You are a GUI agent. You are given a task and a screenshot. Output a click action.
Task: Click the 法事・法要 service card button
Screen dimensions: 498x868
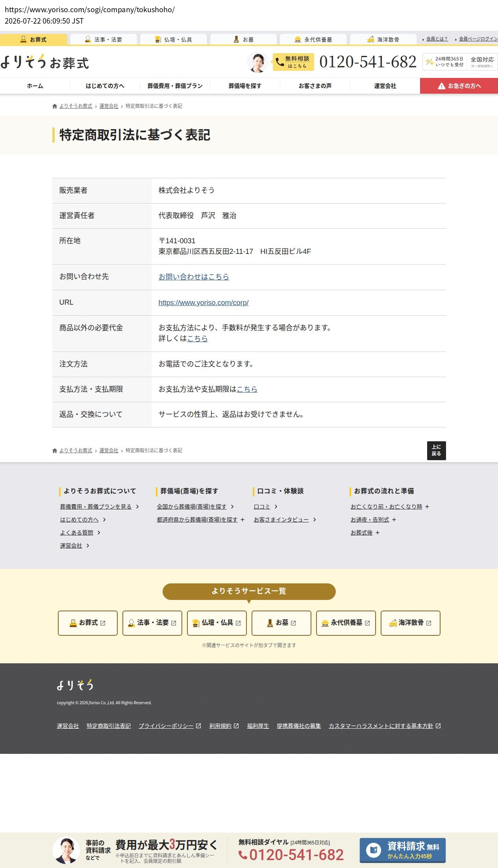(x=152, y=623)
